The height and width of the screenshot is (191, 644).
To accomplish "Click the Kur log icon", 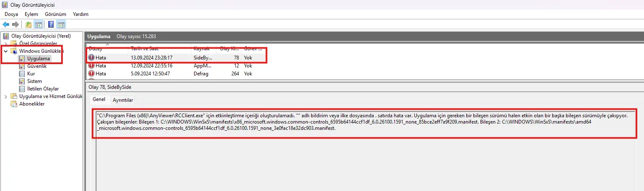I will point(22,74).
